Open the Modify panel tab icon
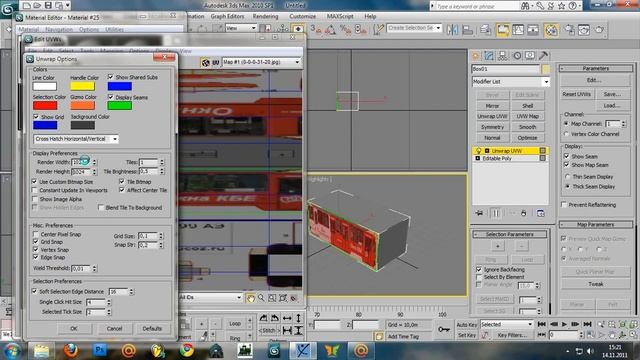The image size is (640, 360). (x=489, y=56)
